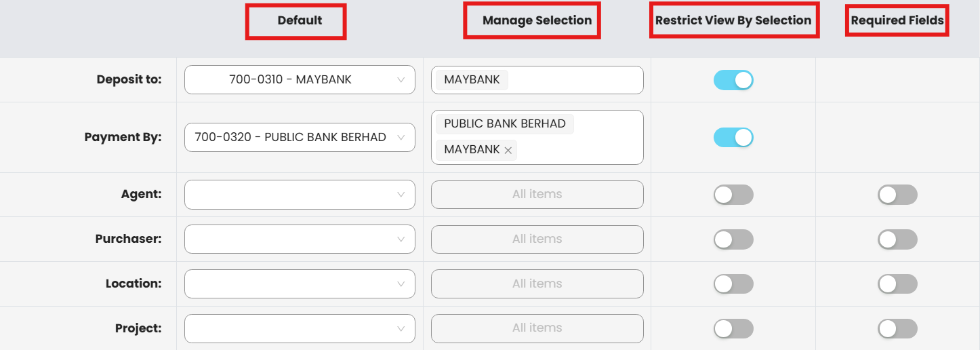Expand the Project default dropdown

tap(300, 328)
